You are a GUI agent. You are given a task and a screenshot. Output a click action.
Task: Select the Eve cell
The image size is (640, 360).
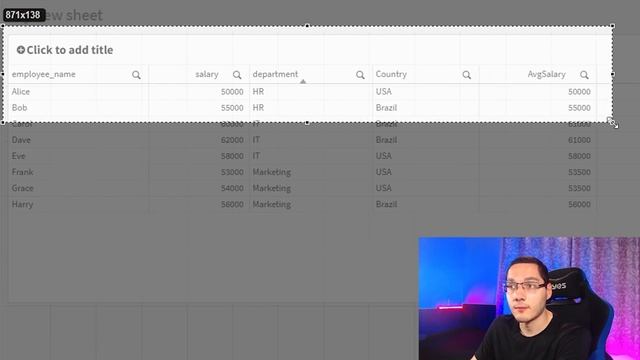pos(18,156)
